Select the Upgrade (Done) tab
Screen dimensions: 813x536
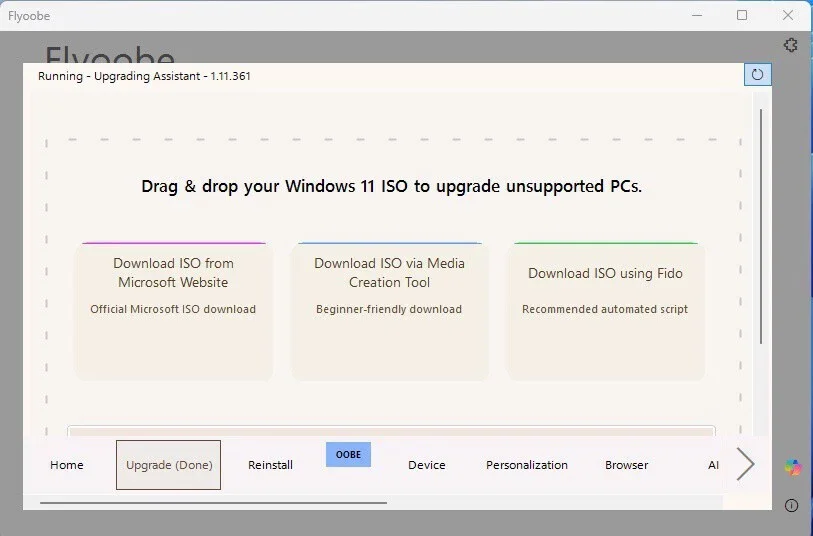169,465
